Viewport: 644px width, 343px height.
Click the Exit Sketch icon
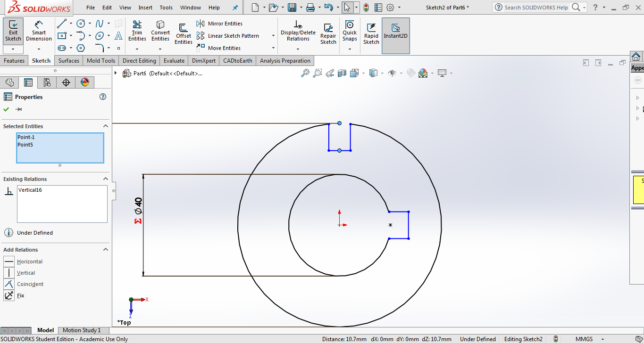pyautogui.click(x=13, y=30)
